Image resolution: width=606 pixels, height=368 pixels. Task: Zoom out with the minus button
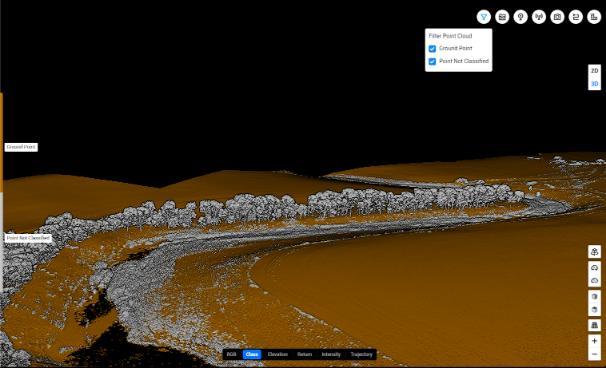pyautogui.click(x=594, y=354)
